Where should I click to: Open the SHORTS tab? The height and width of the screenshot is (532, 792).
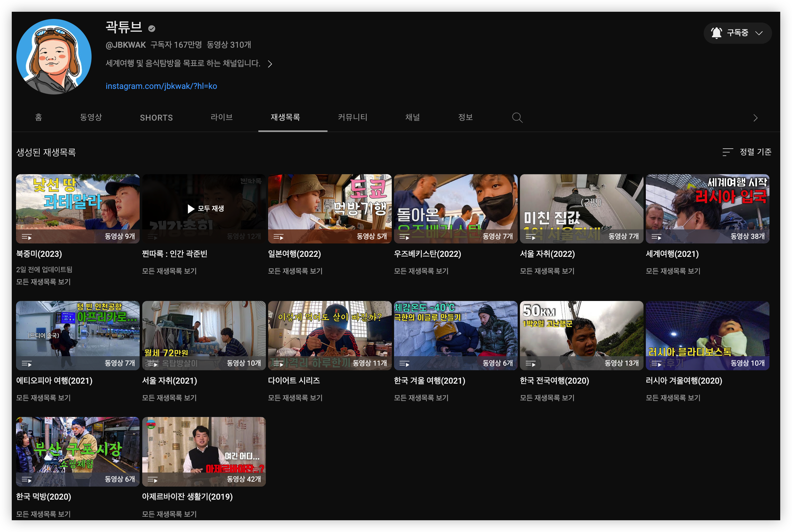(x=156, y=118)
